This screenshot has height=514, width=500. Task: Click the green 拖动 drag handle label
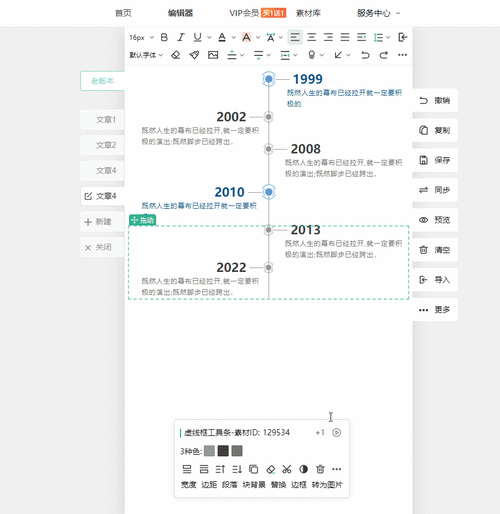pos(143,220)
